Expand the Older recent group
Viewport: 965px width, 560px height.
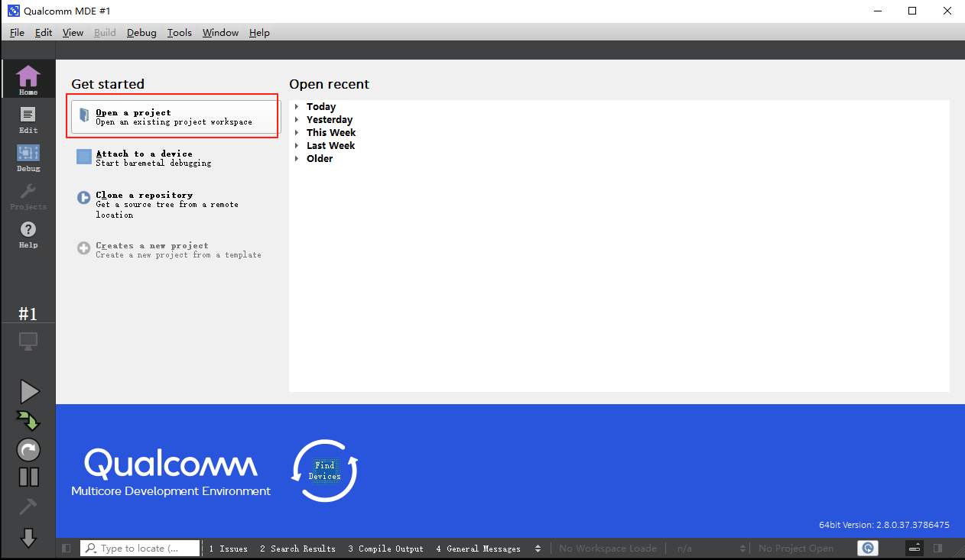click(297, 159)
